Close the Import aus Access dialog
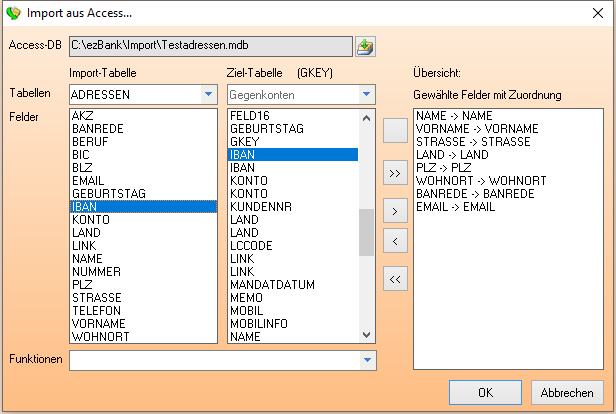 (x=598, y=13)
